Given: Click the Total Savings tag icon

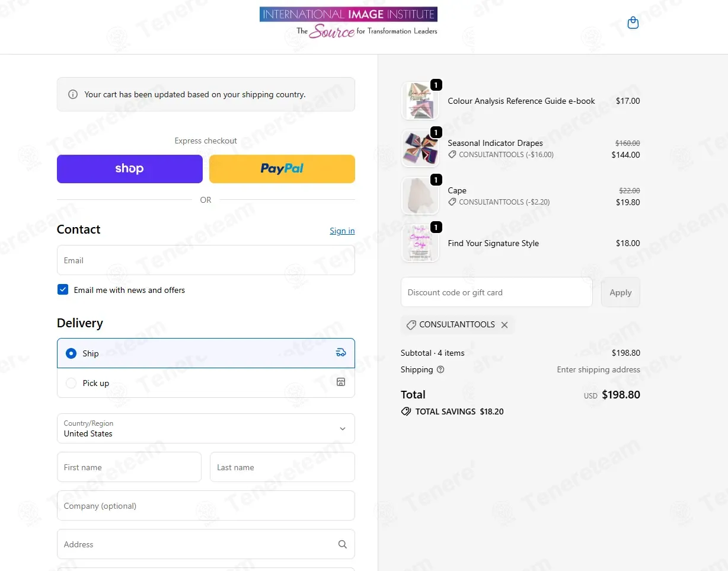Looking at the screenshot, I should pyautogui.click(x=406, y=411).
